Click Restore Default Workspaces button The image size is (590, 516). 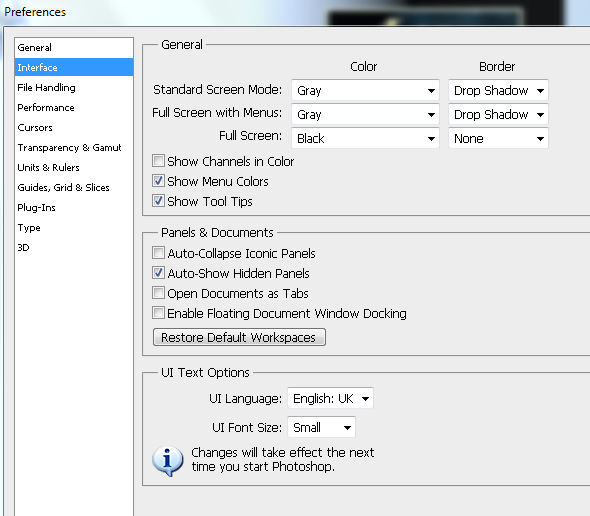(239, 337)
